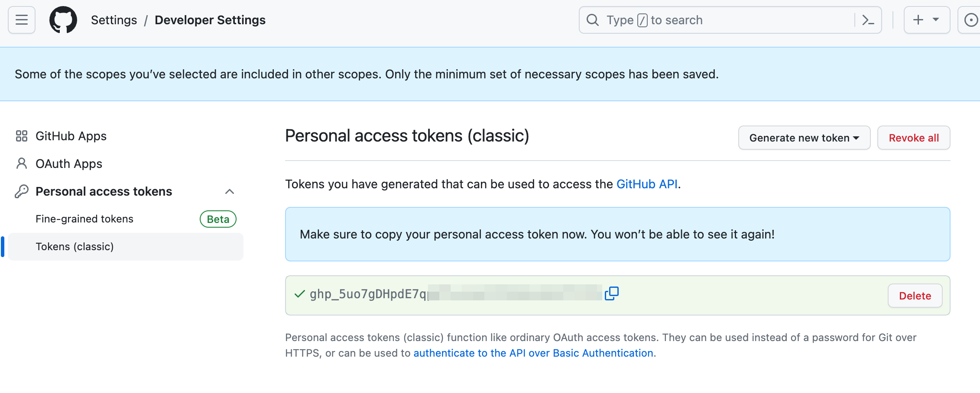The image size is (980, 393).
Task: Click the magnifier icon in search bar
Action: [592, 20]
